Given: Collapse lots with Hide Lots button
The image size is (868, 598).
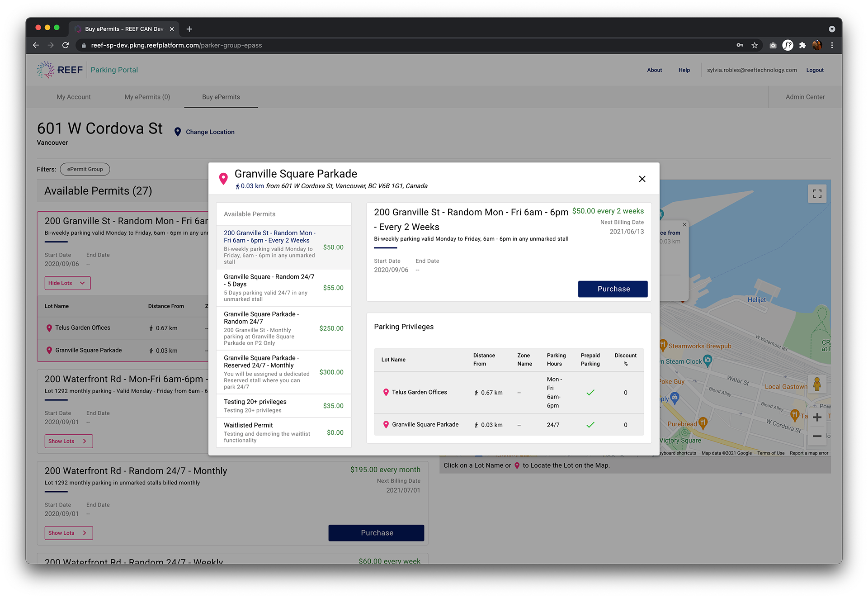Looking at the screenshot, I should coord(67,283).
